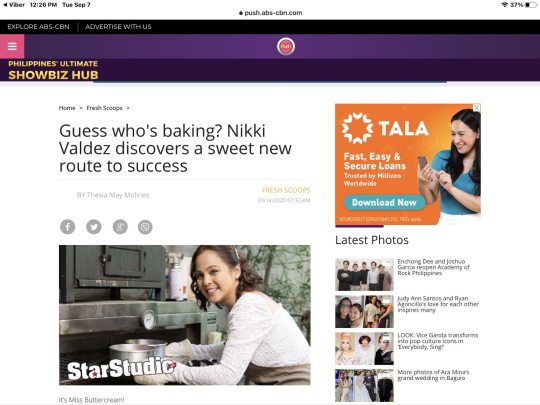
Task: Share article via Viber icon
Action: point(145,227)
